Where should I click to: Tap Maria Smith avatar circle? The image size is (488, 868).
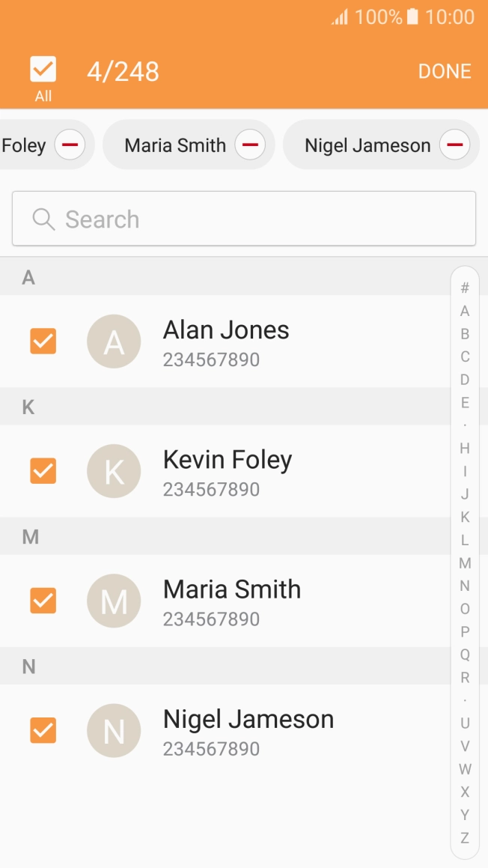pyautogui.click(x=114, y=601)
